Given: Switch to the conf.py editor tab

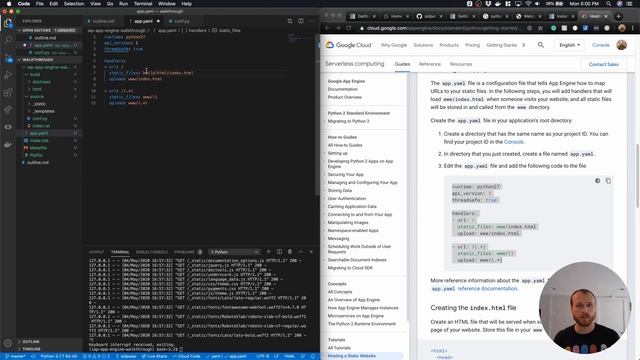Looking at the screenshot, I should [x=182, y=21].
